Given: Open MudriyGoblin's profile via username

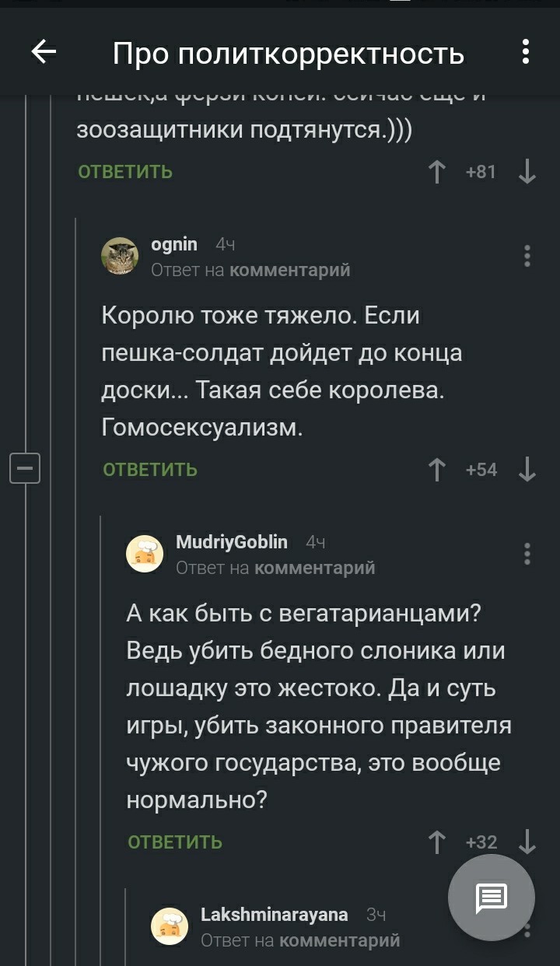Looking at the screenshot, I should (232, 542).
